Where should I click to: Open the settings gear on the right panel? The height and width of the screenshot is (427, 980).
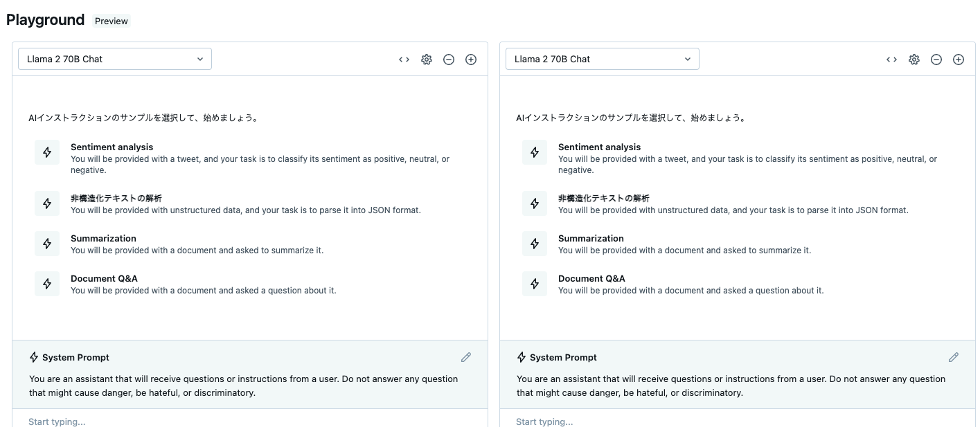point(914,60)
